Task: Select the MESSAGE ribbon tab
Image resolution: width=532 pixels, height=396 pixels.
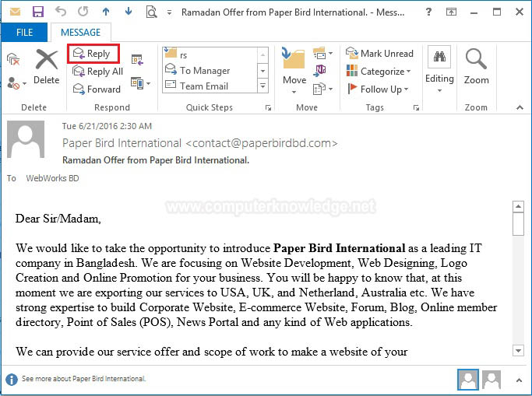Action: (x=80, y=33)
